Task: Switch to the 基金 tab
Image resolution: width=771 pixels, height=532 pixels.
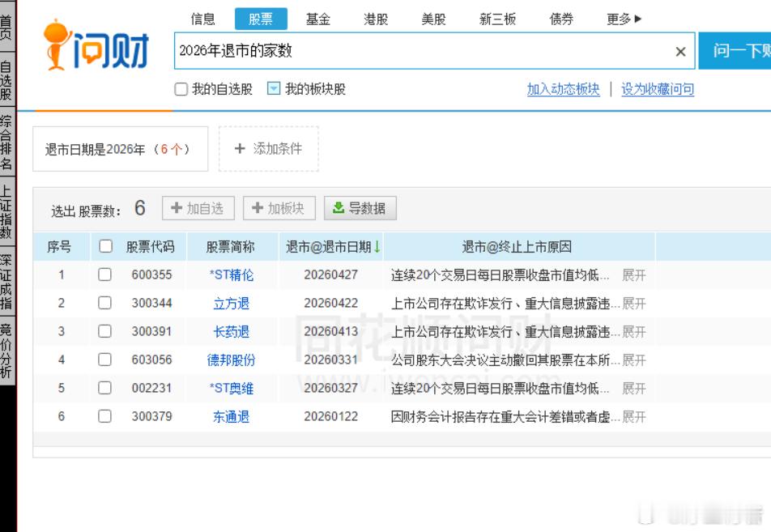Action: point(318,19)
